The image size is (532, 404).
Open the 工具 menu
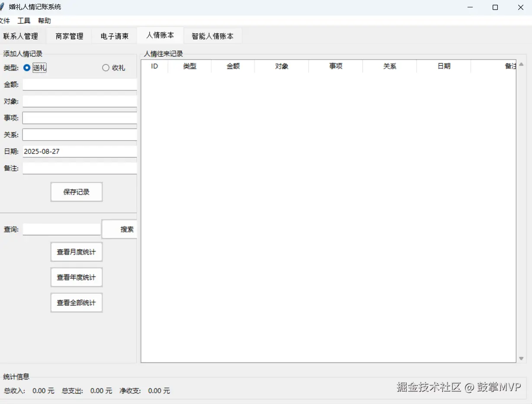[24, 21]
